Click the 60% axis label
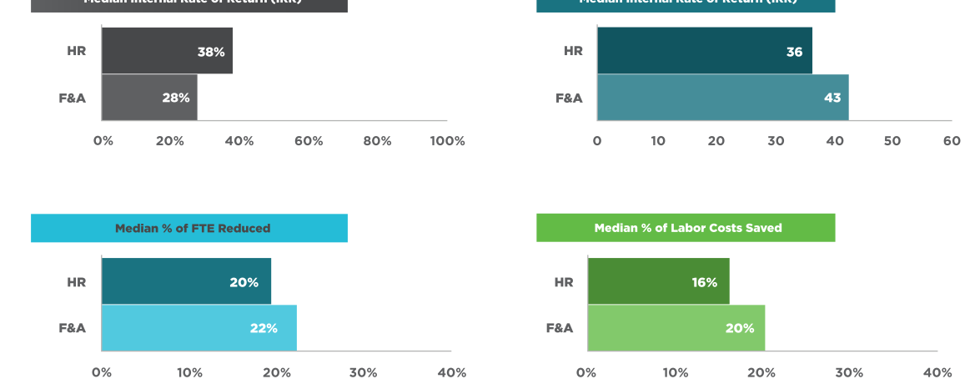This screenshot has width=980, height=384. (309, 141)
